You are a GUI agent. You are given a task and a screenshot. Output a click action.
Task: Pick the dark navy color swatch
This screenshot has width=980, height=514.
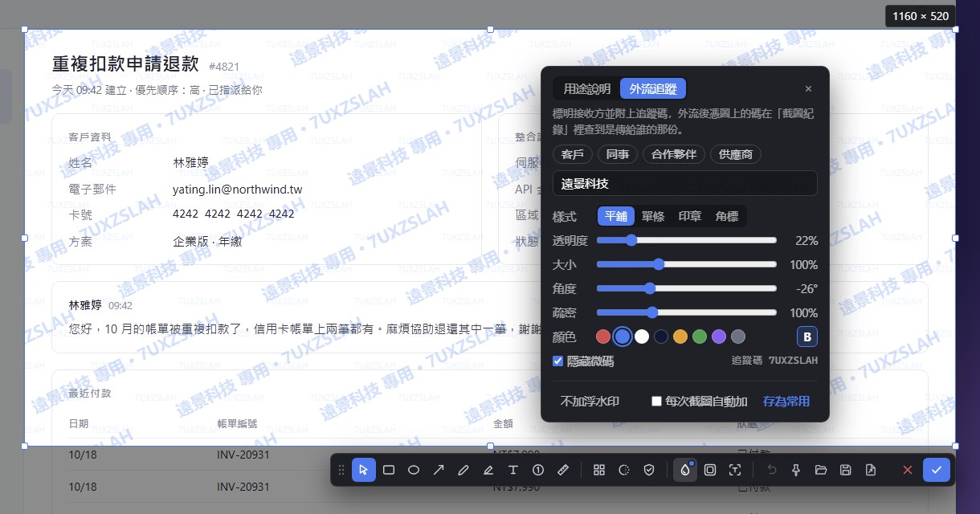click(661, 337)
